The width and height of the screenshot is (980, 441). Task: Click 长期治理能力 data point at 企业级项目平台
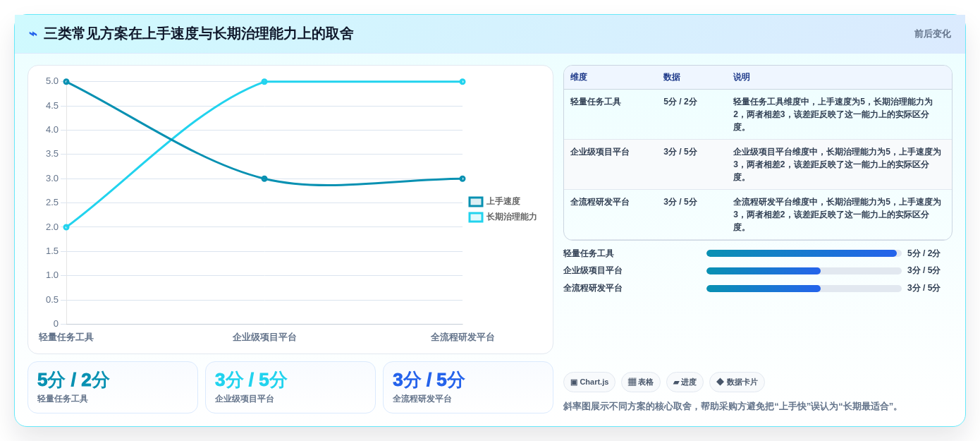tap(264, 82)
